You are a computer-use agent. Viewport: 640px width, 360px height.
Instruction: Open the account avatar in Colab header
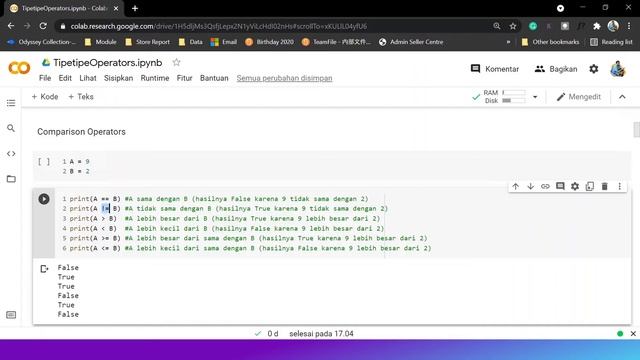coord(618,69)
